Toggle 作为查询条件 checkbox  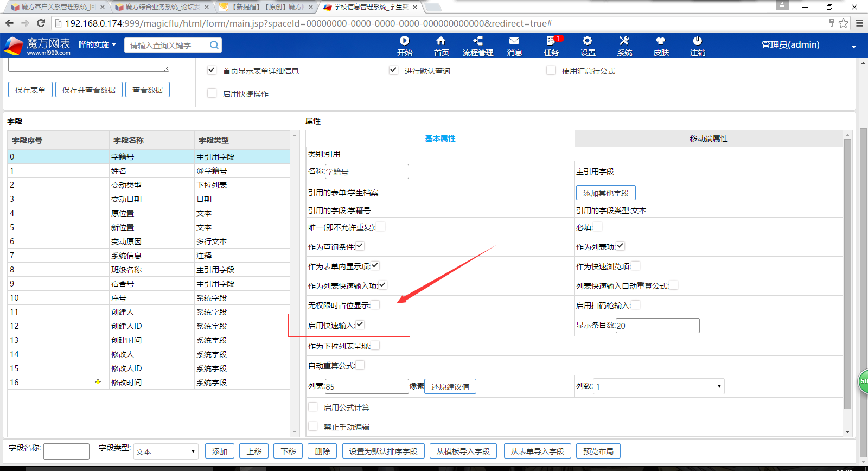[x=360, y=246]
